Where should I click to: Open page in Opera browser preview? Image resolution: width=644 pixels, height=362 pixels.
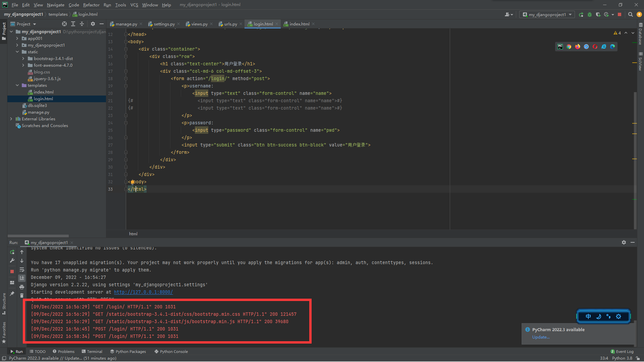click(595, 47)
